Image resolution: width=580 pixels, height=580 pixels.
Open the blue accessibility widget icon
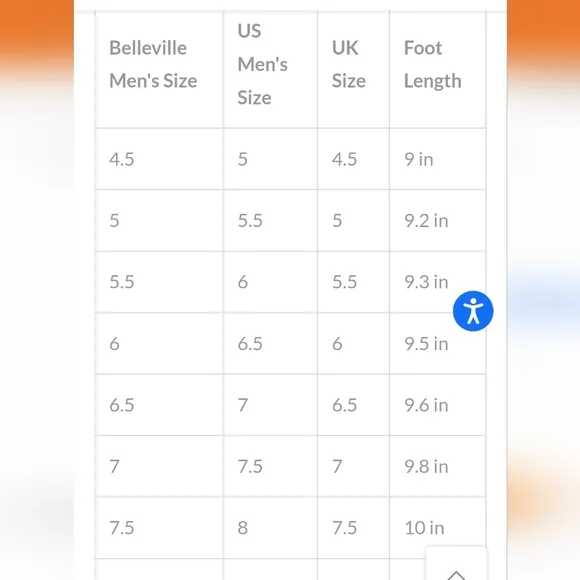click(473, 311)
